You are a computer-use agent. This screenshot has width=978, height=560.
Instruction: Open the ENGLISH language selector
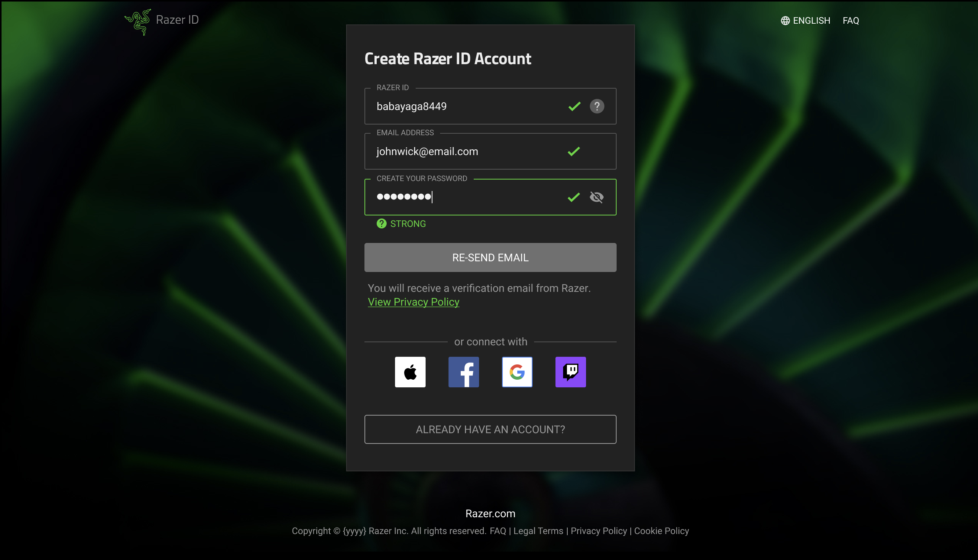click(811, 20)
